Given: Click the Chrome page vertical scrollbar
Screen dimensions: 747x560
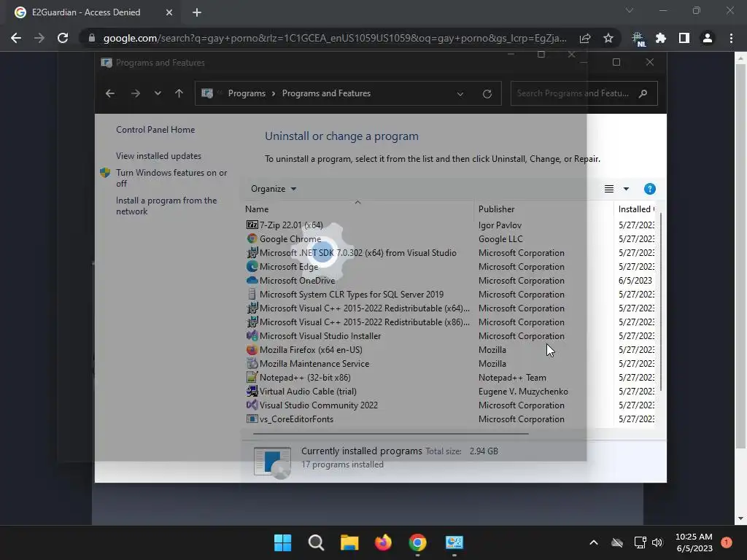Looking at the screenshot, I should pyautogui.click(x=740, y=257).
